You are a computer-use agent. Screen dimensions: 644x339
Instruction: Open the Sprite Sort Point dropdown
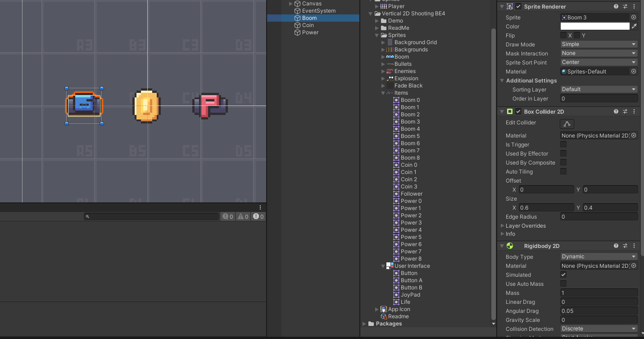click(x=599, y=62)
